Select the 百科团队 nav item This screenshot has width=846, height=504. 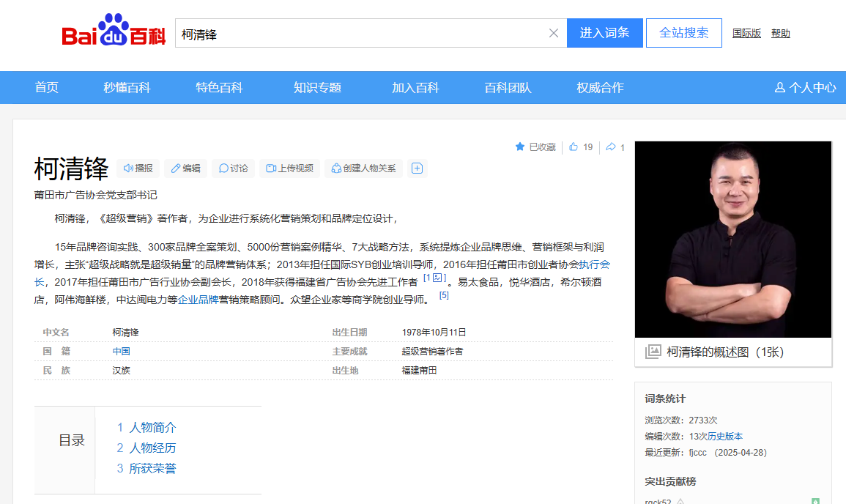tap(507, 87)
